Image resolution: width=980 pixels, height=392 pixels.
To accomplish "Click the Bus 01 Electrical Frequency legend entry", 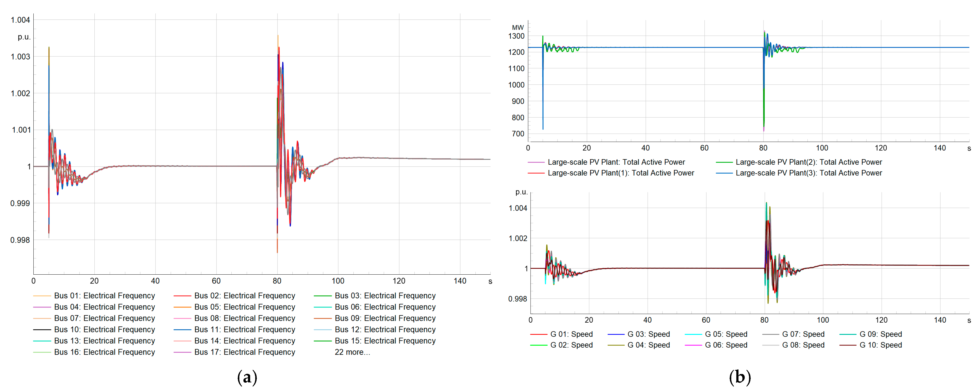I will click(x=104, y=296).
